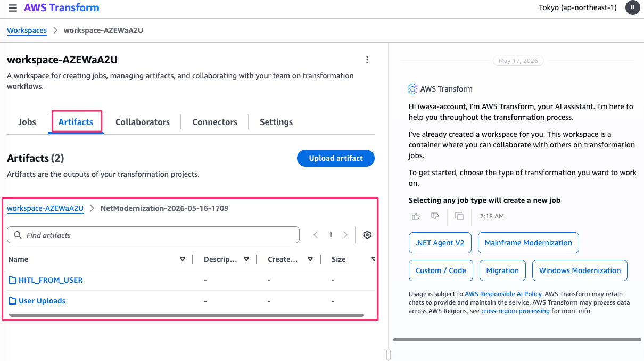Click the May 17, 2026 date badge
Screen dimensions: 644x361
518,61
